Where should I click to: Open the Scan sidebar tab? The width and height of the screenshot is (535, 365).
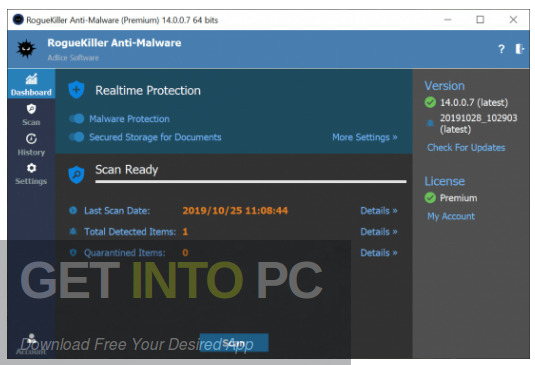[31, 115]
